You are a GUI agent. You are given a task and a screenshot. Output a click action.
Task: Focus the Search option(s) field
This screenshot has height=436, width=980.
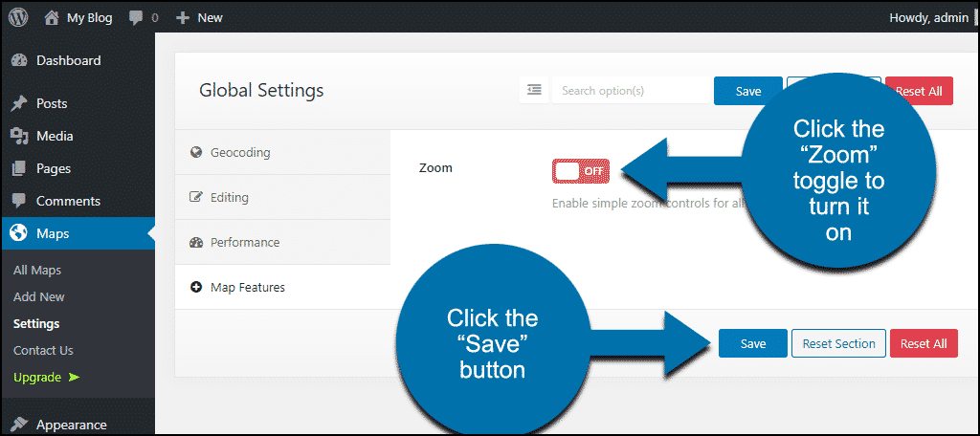coord(631,91)
